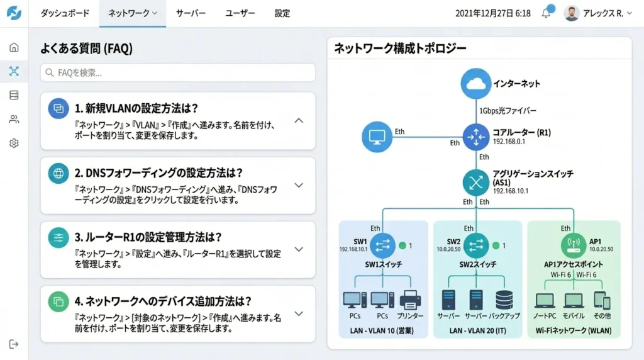
Task: Click the first PCs icon under SW1
Action: coord(355,300)
